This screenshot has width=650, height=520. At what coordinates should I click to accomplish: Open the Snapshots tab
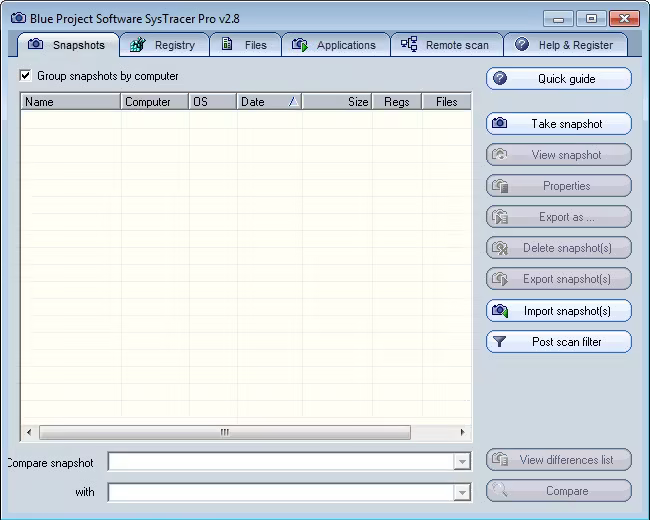(68, 45)
